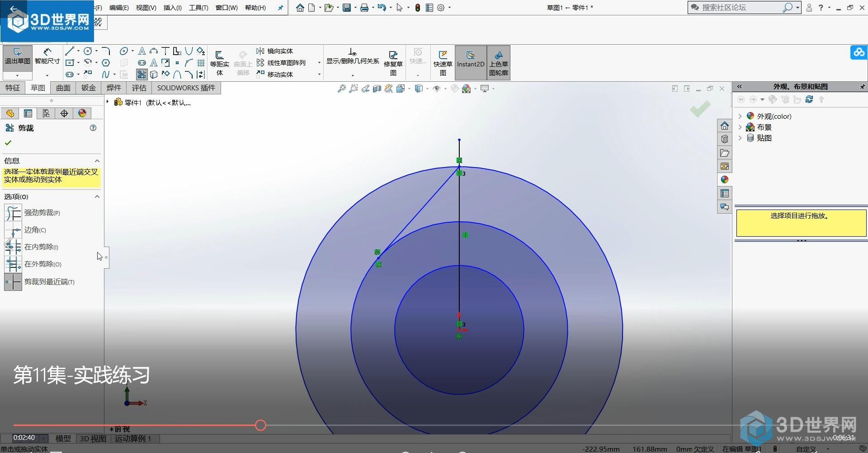This screenshot has height=453, width=868.
Task: Click Offset Entities (等距实体)
Action: click(x=220, y=62)
